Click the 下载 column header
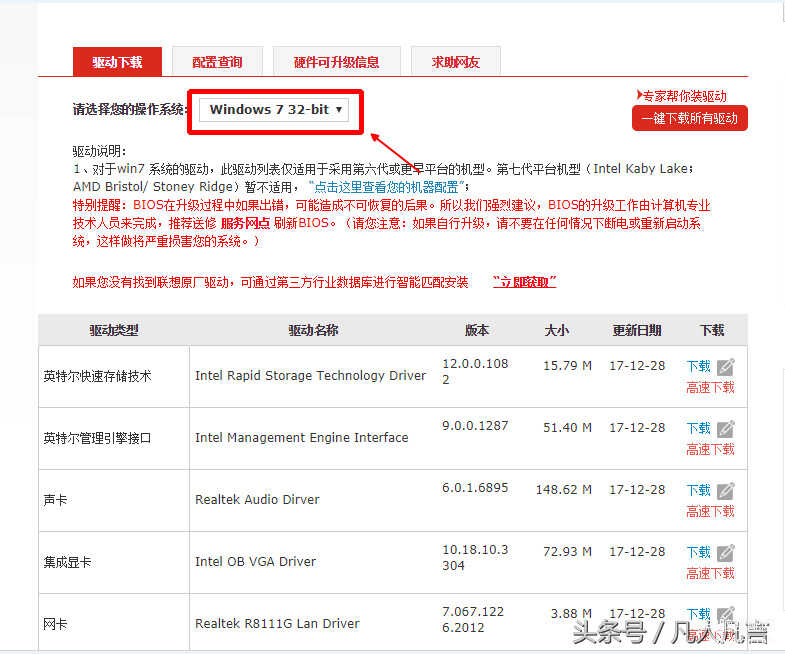 (712, 331)
